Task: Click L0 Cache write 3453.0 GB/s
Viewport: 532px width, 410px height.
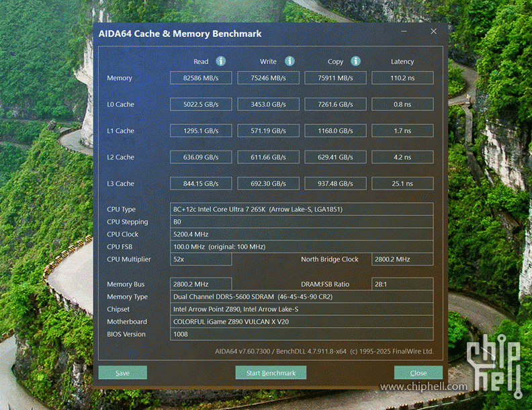Action: [268, 104]
